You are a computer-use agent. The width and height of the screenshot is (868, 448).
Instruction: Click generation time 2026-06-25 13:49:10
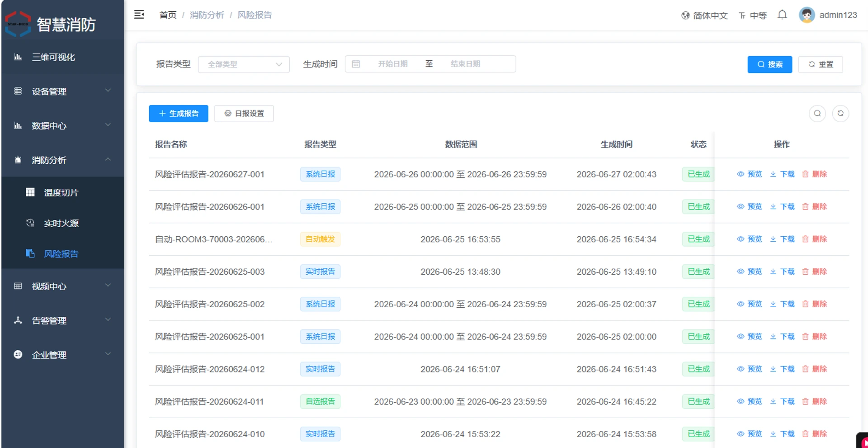[x=616, y=272]
